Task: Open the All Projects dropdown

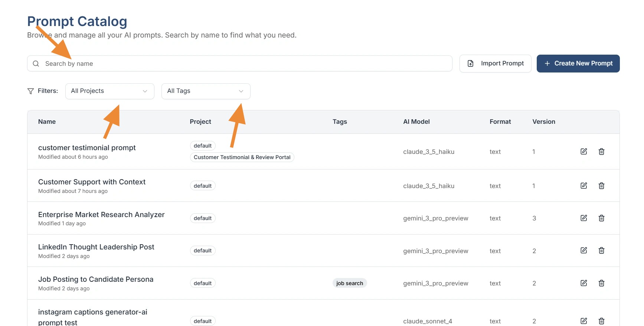Action: coord(109,91)
